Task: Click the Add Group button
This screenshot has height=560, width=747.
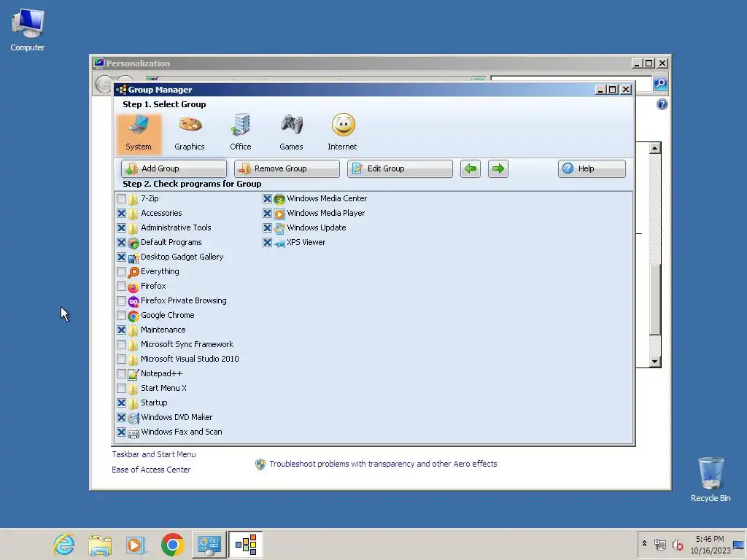Action: click(174, 168)
